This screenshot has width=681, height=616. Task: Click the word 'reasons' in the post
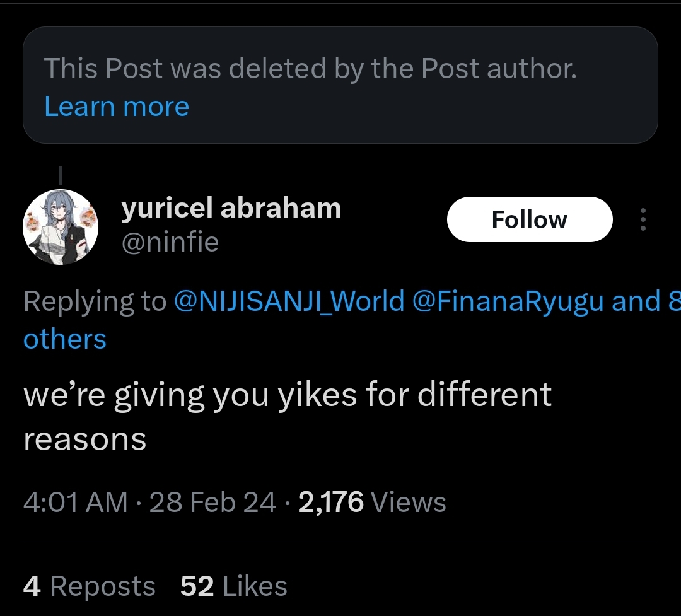pos(84,439)
